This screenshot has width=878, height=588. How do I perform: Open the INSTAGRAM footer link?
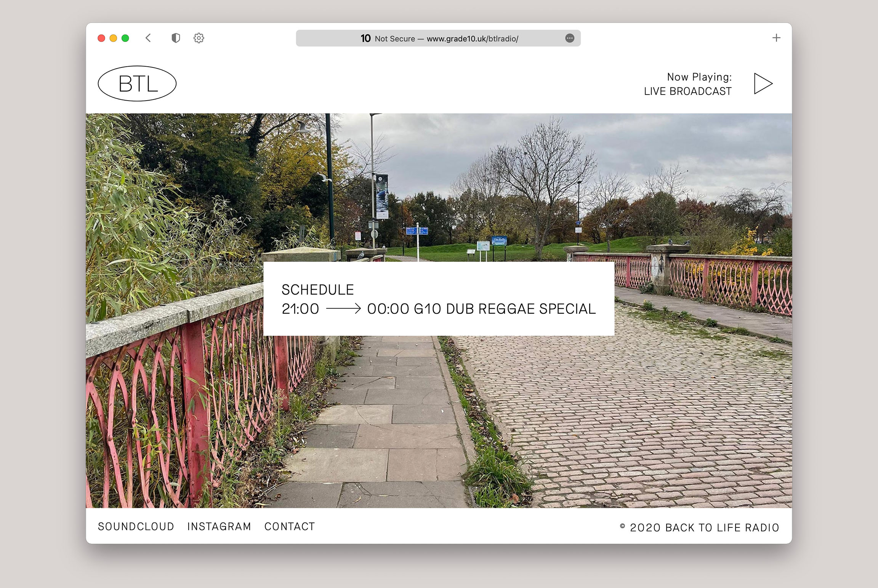pyautogui.click(x=219, y=526)
